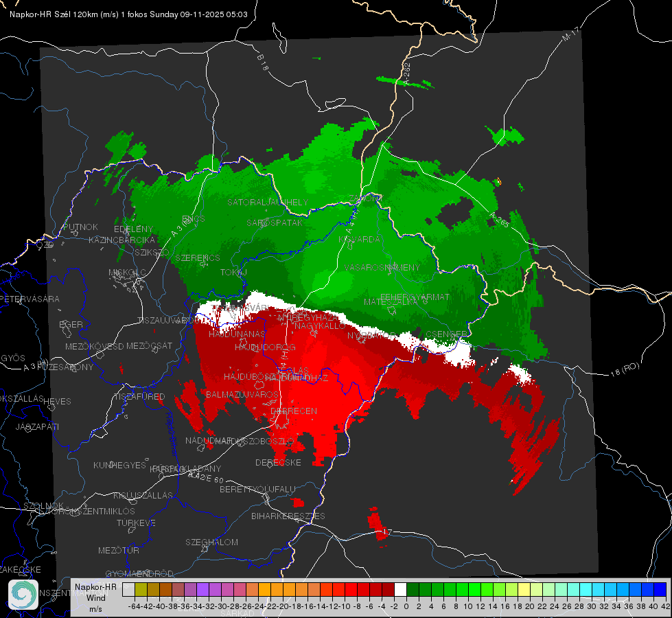Click the NAGYKÁLLÓ label
The height and width of the screenshot is (618, 672).
point(320,326)
